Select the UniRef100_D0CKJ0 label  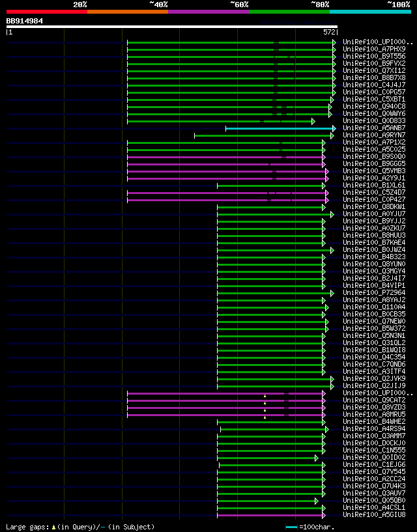(374, 443)
